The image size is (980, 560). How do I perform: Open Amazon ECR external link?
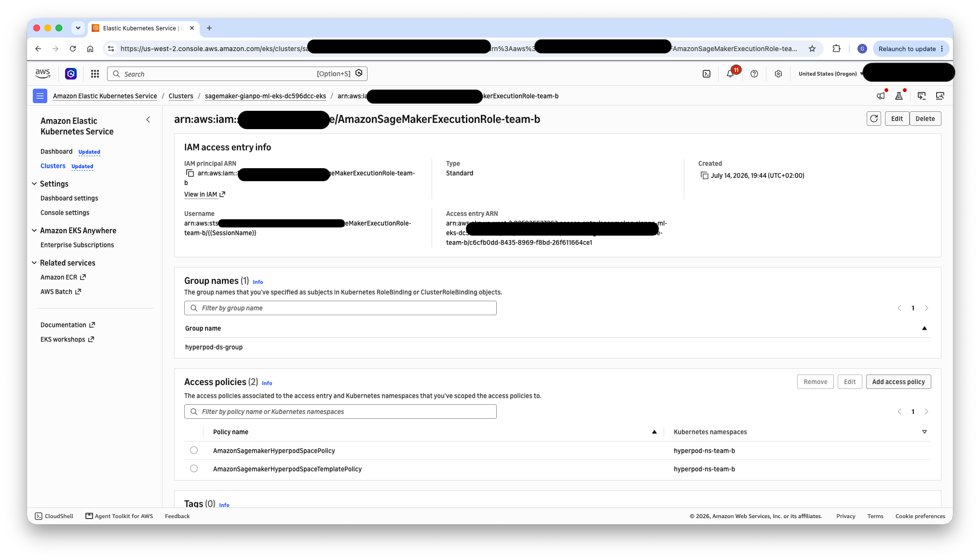coord(63,277)
